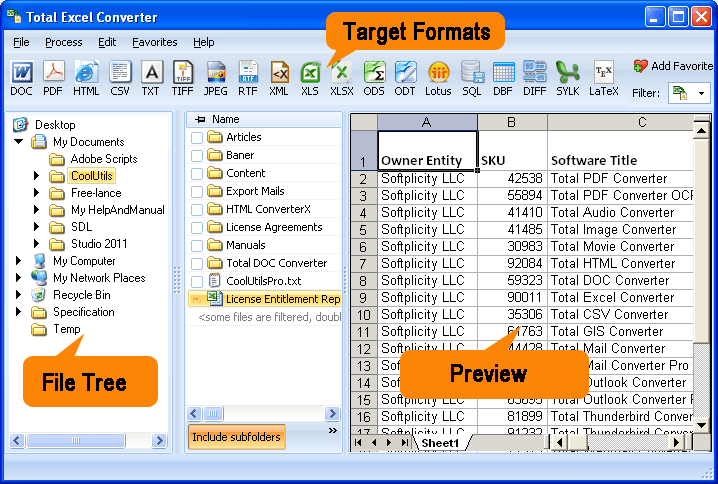
Task: Open the Filter dropdown
Action: [701, 93]
